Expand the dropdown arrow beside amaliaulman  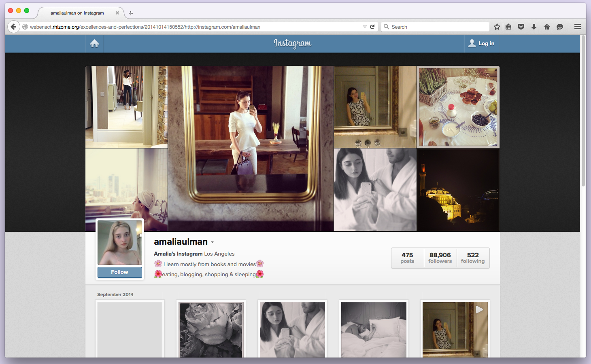(212, 242)
